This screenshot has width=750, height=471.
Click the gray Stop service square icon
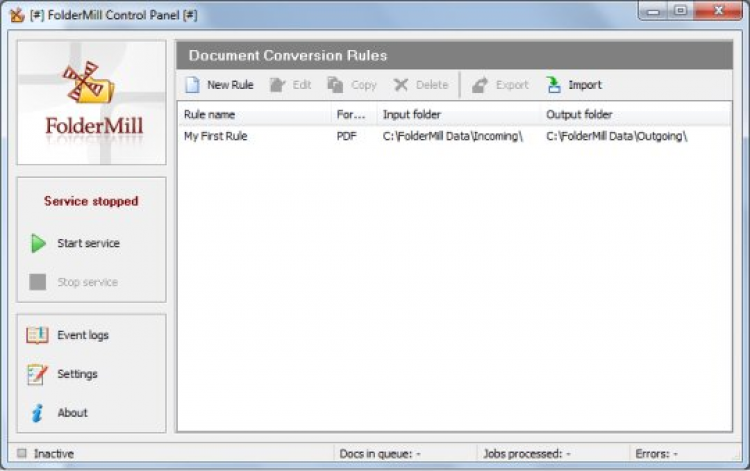[38, 282]
